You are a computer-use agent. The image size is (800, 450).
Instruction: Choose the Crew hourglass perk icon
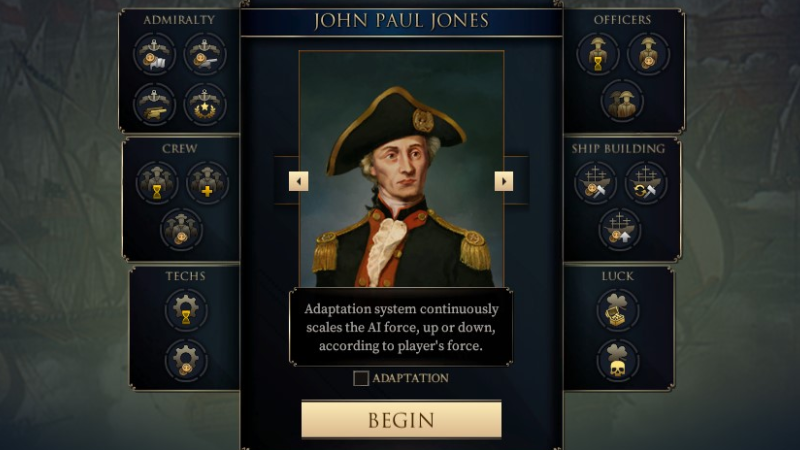157,183
